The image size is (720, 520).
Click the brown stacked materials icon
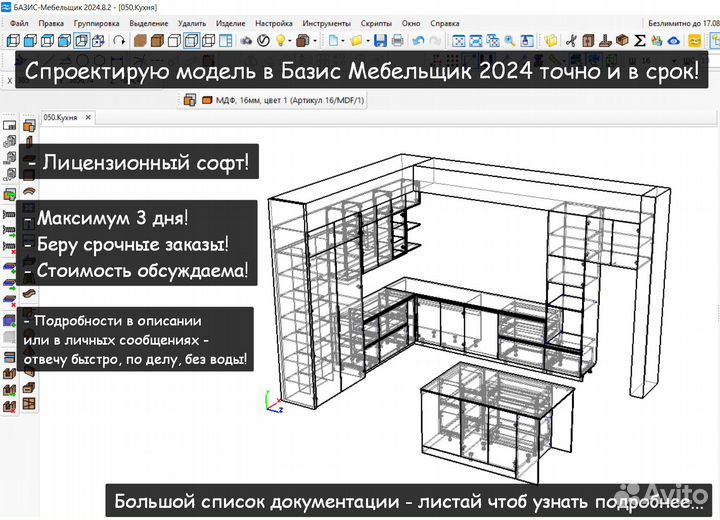(x=302, y=41)
